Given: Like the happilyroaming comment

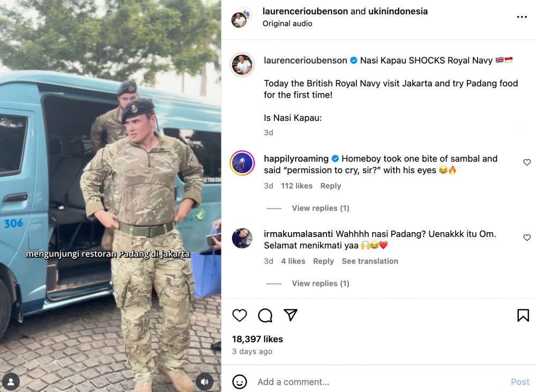Looking at the screenshot, I should pyautogui.click(x=527, y=162).
